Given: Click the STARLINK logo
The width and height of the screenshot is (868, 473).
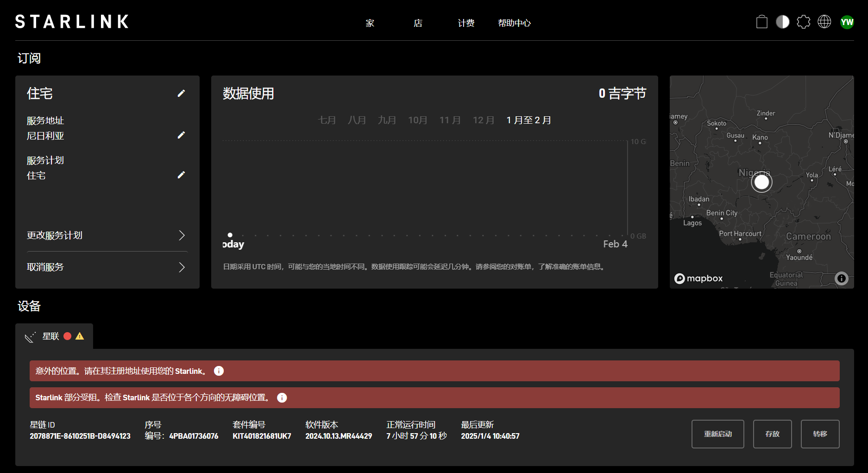Looking at the screenshot, I should click(x=72, y=21).
